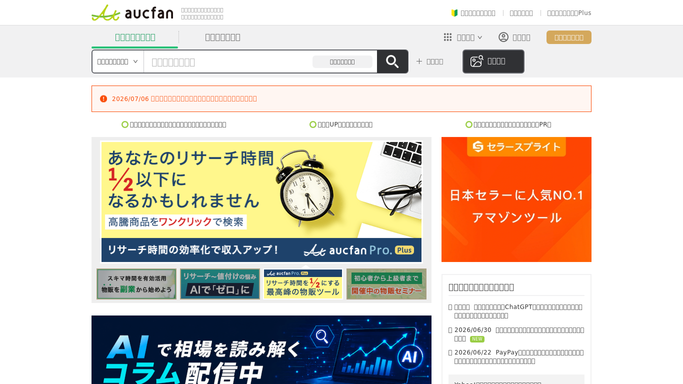The width and height of the screenshot is (683, 384).
Task: Switch to the second gray search tab
Action: 223,37
